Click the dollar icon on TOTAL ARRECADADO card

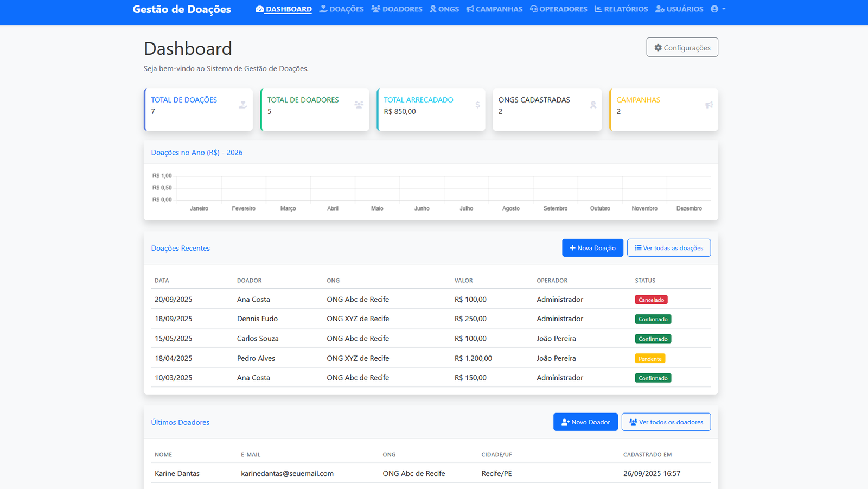click(x=477, y=105)
